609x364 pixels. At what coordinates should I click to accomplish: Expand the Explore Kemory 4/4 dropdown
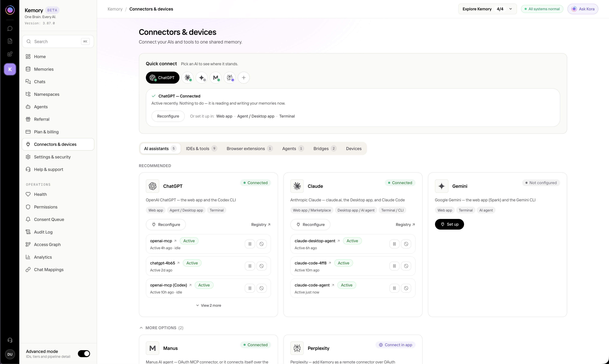pos(487,9)
